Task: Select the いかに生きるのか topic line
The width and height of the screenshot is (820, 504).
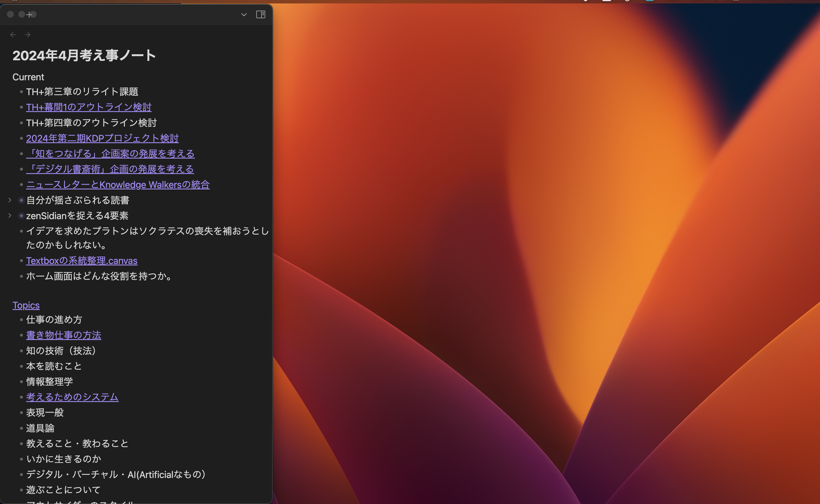Action: tap(64, 459)
